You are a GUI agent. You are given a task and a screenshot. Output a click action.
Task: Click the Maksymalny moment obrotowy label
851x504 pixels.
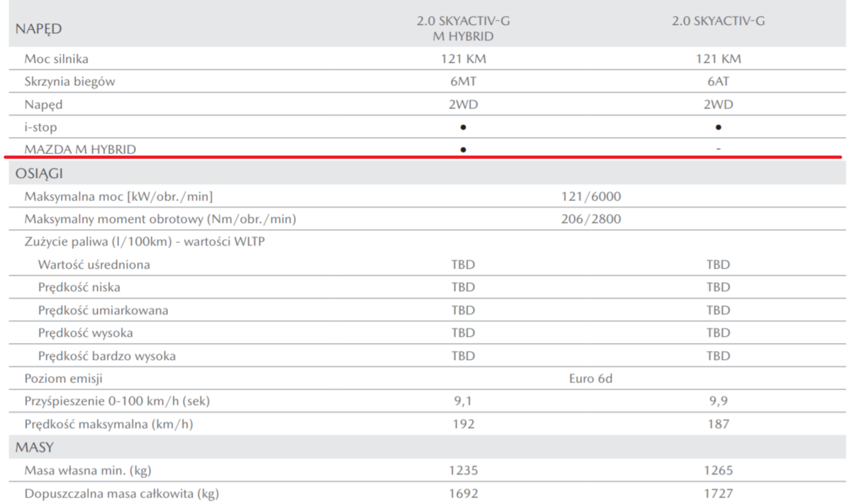pyautogui.click(x=160, y=219)
